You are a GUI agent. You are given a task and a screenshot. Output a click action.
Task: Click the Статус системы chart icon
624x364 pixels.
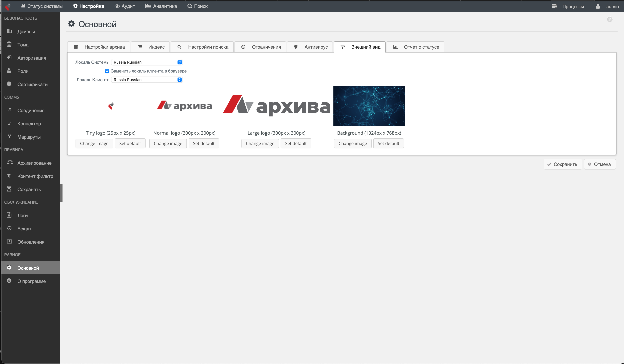23,6
